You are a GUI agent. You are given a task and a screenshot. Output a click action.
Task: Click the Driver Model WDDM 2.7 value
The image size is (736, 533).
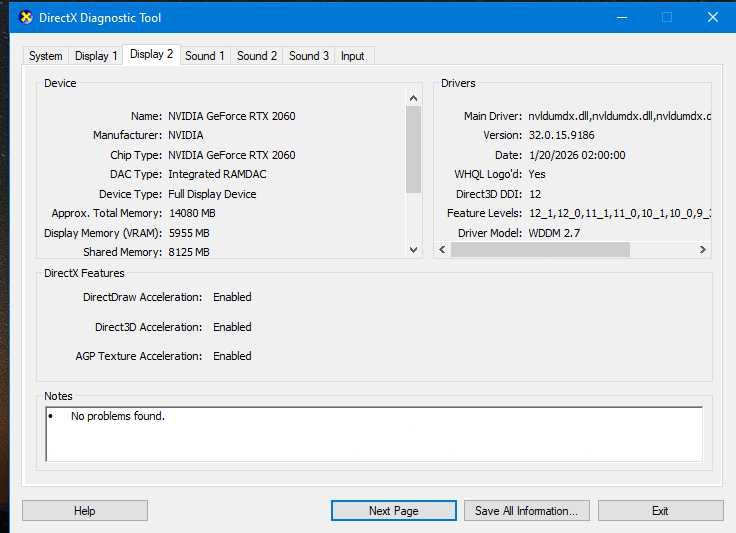click(x=554, y=233)
